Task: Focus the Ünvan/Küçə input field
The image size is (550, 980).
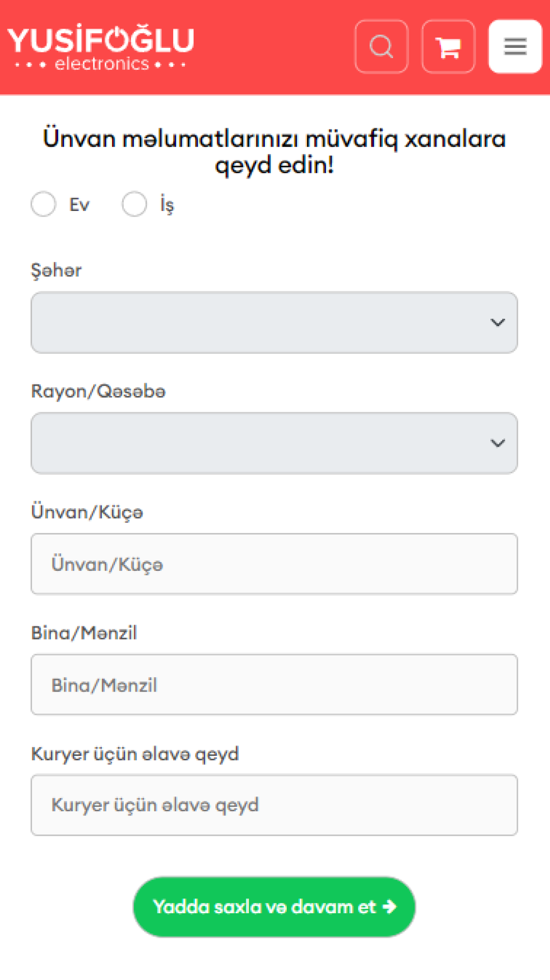Action: pyautogui.click(x=274, y=564)
